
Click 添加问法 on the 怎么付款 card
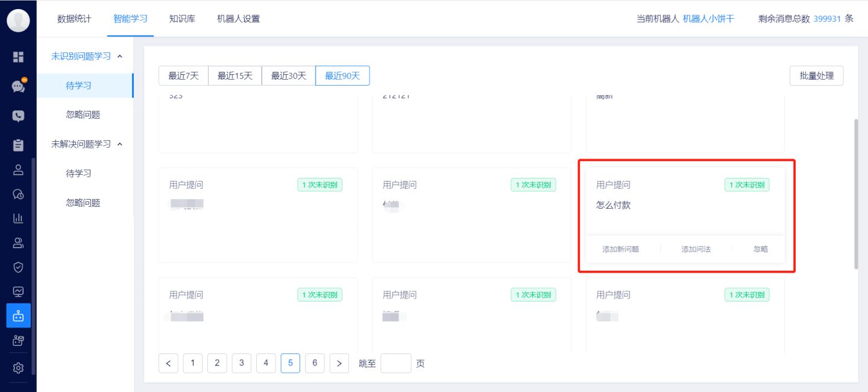(696, 249)
